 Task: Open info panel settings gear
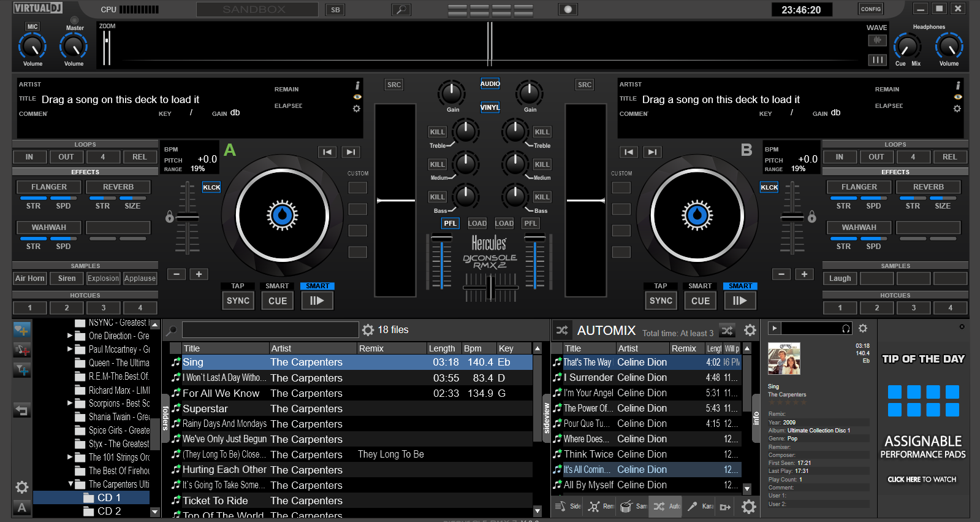click(863, 328)
